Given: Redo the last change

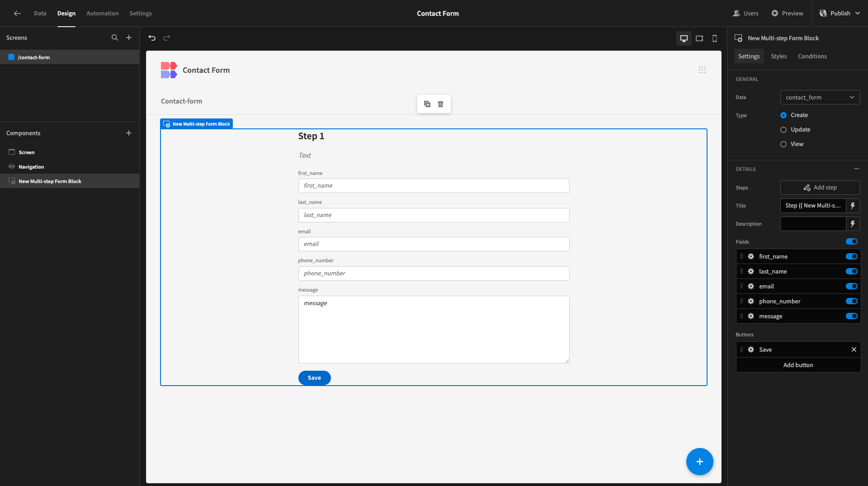Looking at the screenshot, I should point(167,38).
